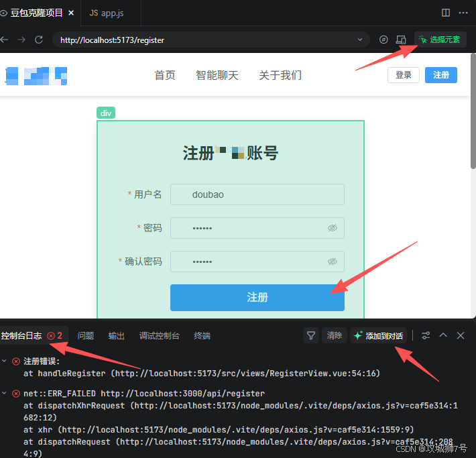The width and height of the screenshot is (476, 458).
Task: Submit the form with blue 注册 button
Action: [x=257, y=298]
